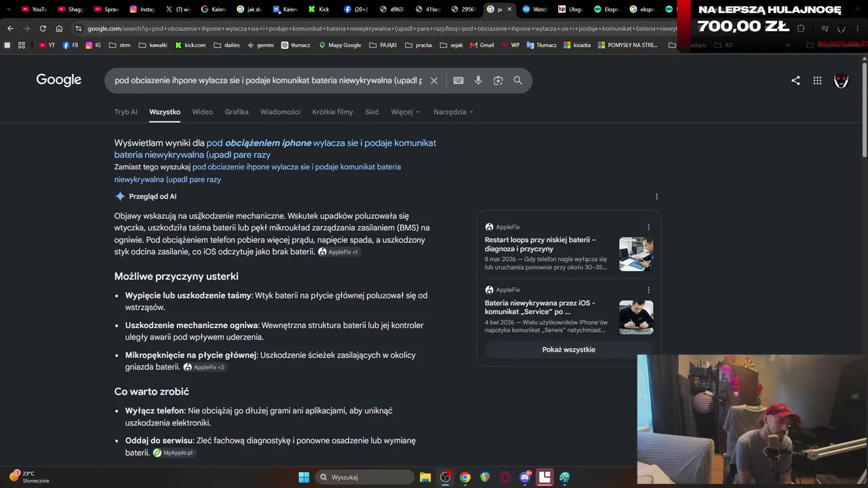
Task: Share this search results page
Action: 795,81
